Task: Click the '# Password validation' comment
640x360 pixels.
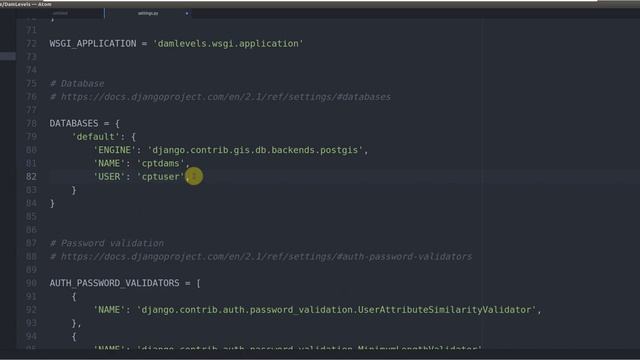Action: (x=107, y=243)
